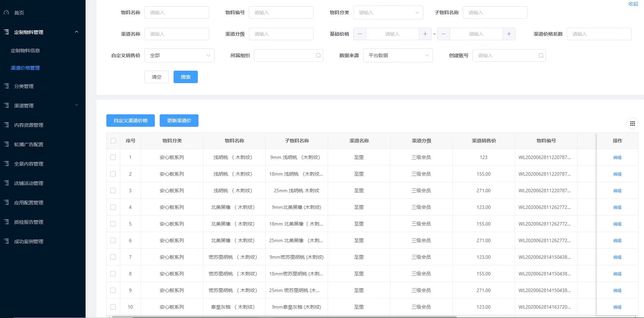Click cell 25mm 浅胡桃 木刺纹

pos(297,191)
